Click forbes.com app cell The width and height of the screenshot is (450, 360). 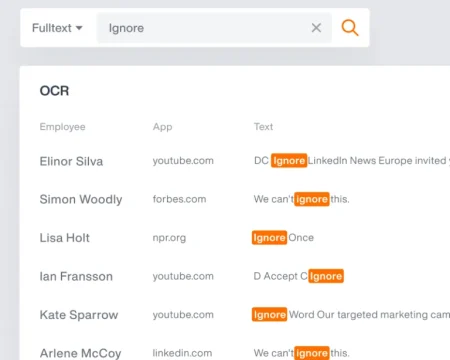coord(179,199)
